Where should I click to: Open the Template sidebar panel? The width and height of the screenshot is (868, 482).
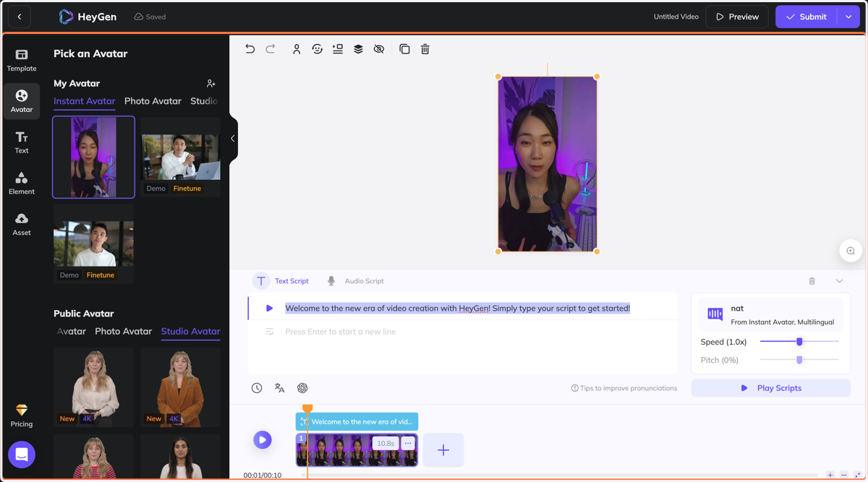tap(22, 61)
